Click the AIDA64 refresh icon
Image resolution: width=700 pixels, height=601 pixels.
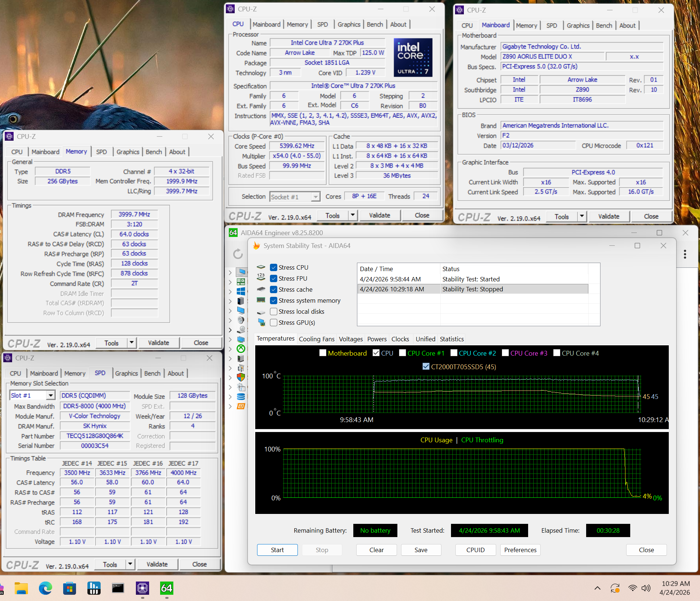pos(238,253)
